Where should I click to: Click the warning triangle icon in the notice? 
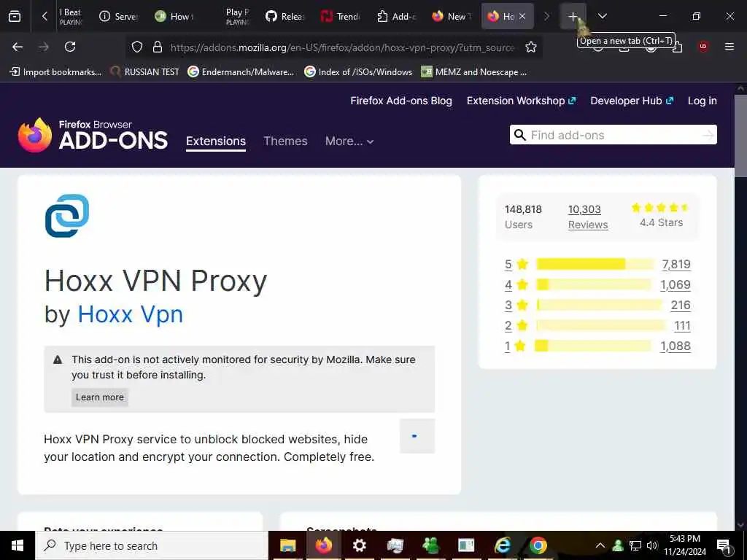click(x=58, y=359)
